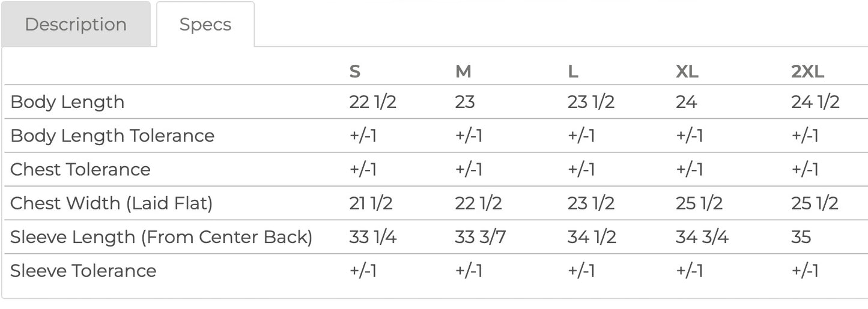This screenshot has height=309, width=868.
Task: Select the Body Length row label
Action: (67, 102)
